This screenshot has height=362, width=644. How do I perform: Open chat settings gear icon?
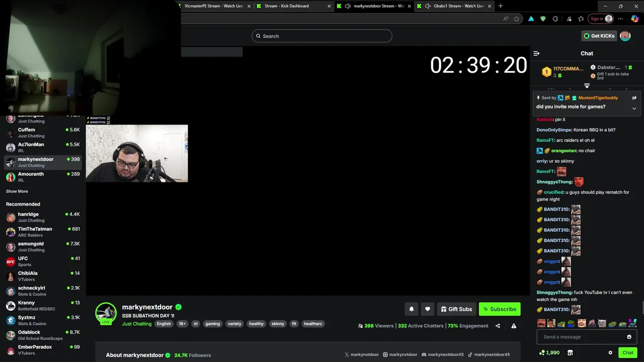coord(610,352)
